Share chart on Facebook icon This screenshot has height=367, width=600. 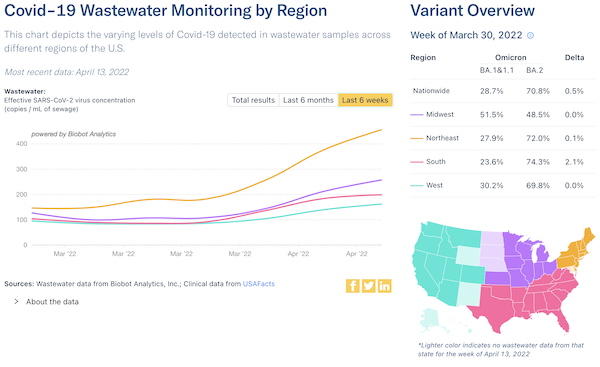[x=352, y=286]
